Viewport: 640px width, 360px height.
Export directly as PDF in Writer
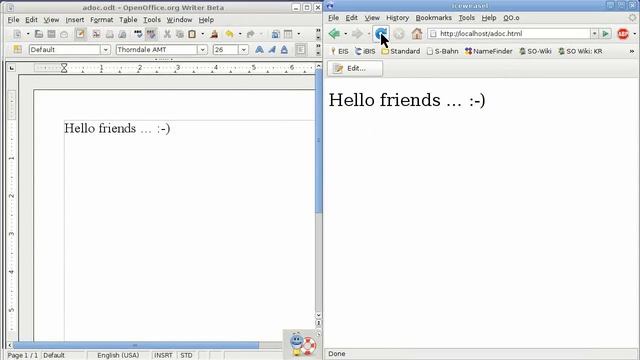point(96,34)
